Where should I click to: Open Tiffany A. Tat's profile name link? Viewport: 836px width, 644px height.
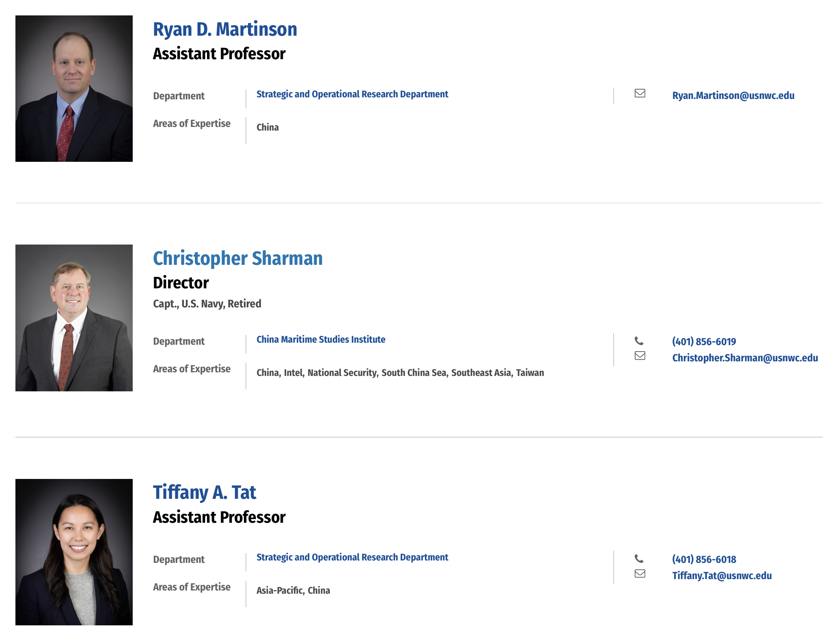tap(205, 493)
